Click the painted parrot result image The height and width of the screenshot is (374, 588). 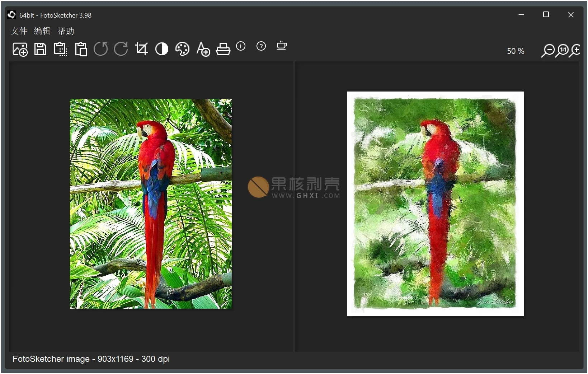tap(435, 204)
